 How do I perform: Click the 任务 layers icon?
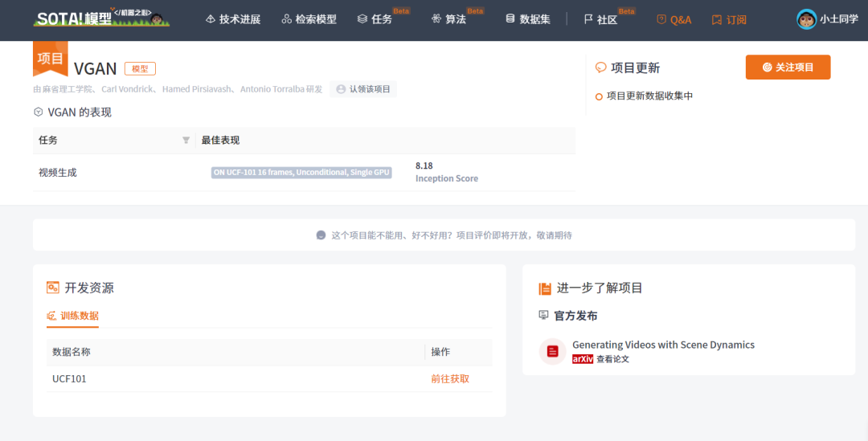(362, 19)
